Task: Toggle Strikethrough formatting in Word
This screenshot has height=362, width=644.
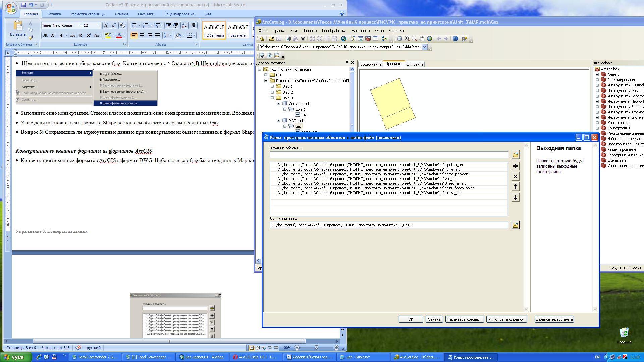Action: click(73, 35)
